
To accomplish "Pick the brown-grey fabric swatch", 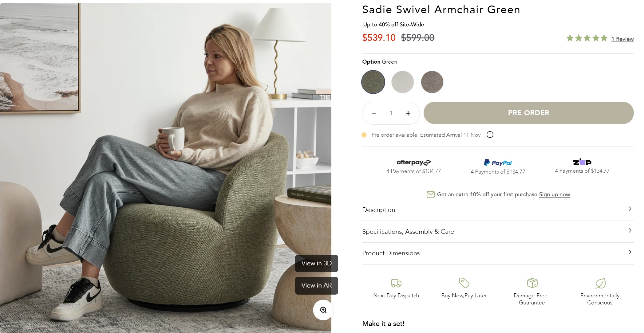I will tap(432, 82).
